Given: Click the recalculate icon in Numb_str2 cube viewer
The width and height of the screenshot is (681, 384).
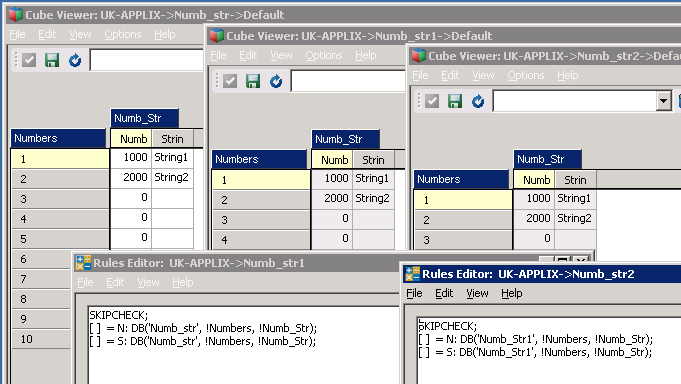Looking at the screenshot, I should pyautogui.click(x=478, y=101).
